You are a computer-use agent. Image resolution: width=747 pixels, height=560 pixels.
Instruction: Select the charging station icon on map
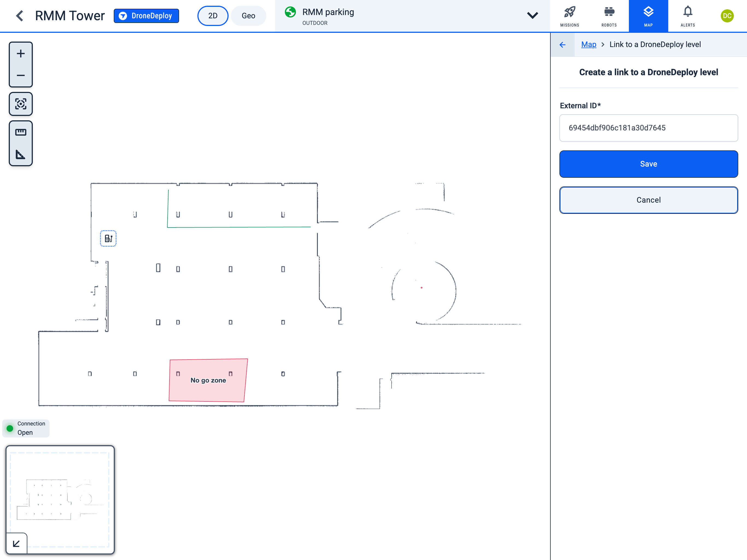[108, 238]
